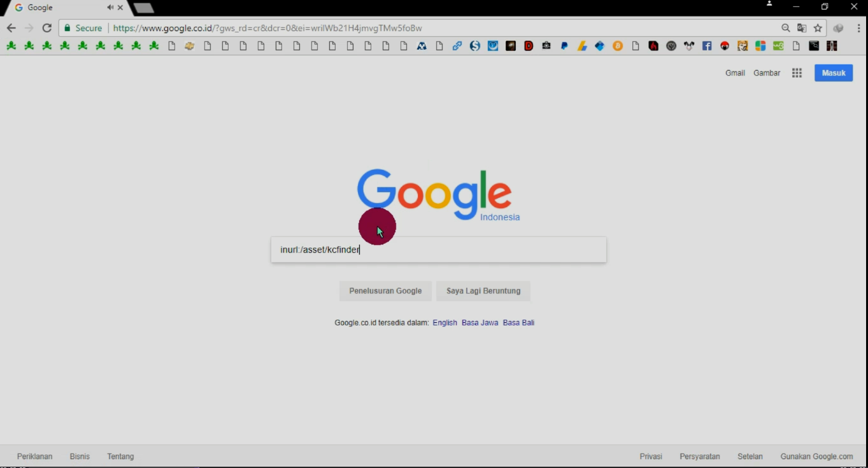Click the camera bookmark icon
This screenshot has height=468, width=868.
click(546, 45)
